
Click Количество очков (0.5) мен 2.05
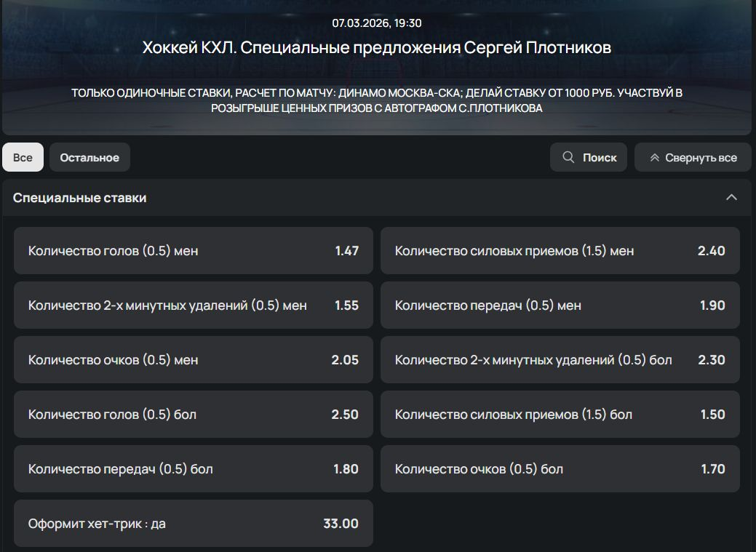coord(193,360)
